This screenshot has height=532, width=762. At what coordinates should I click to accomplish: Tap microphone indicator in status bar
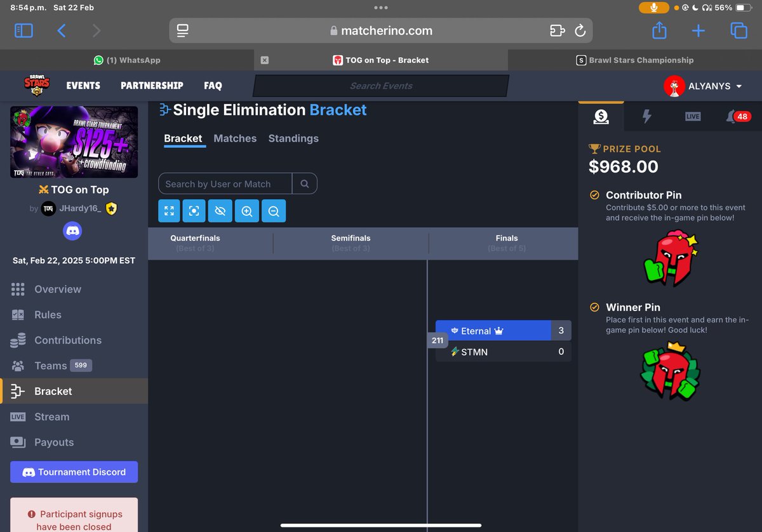point(654,8)
